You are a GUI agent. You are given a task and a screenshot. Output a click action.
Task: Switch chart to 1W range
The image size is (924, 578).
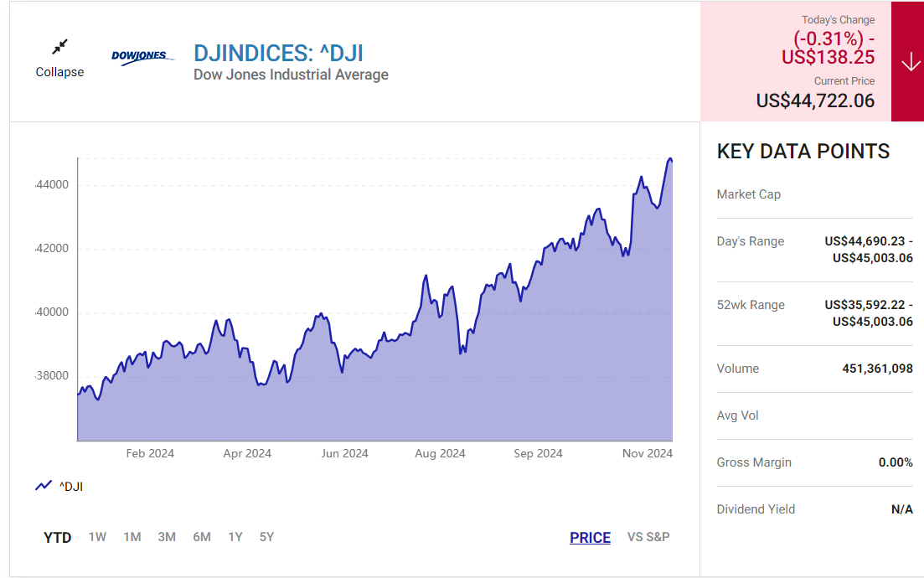click(97, 537)
